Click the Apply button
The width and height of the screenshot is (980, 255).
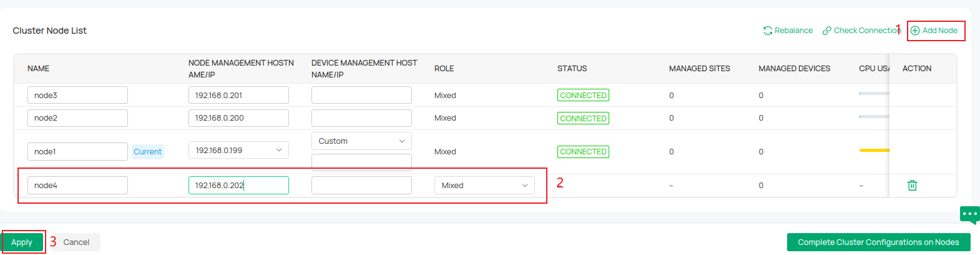pyautogui.click(x=22, y=242)
